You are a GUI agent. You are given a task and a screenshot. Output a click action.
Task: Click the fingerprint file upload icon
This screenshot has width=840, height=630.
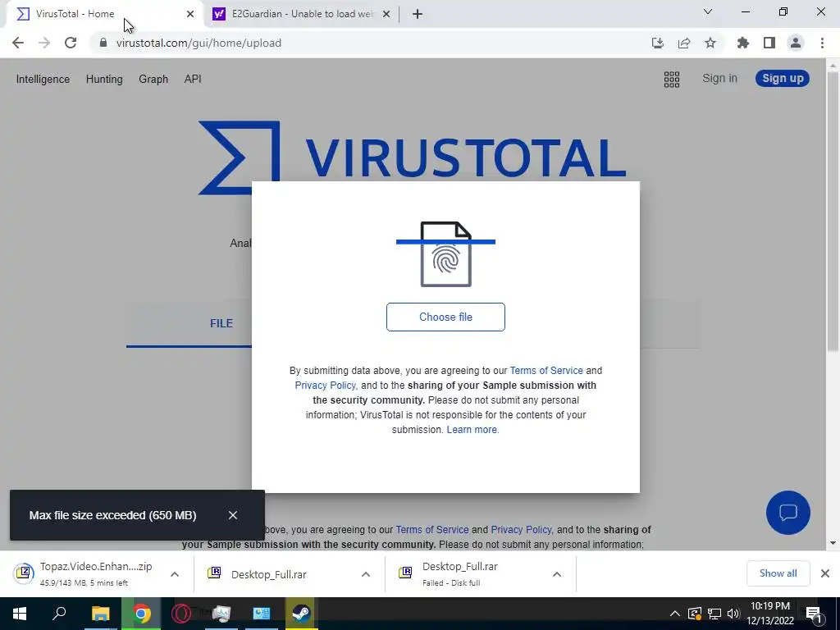[x=445, y=254]
